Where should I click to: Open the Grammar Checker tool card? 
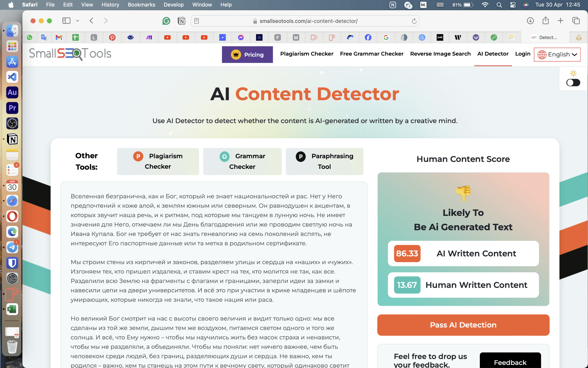point(242,161)
